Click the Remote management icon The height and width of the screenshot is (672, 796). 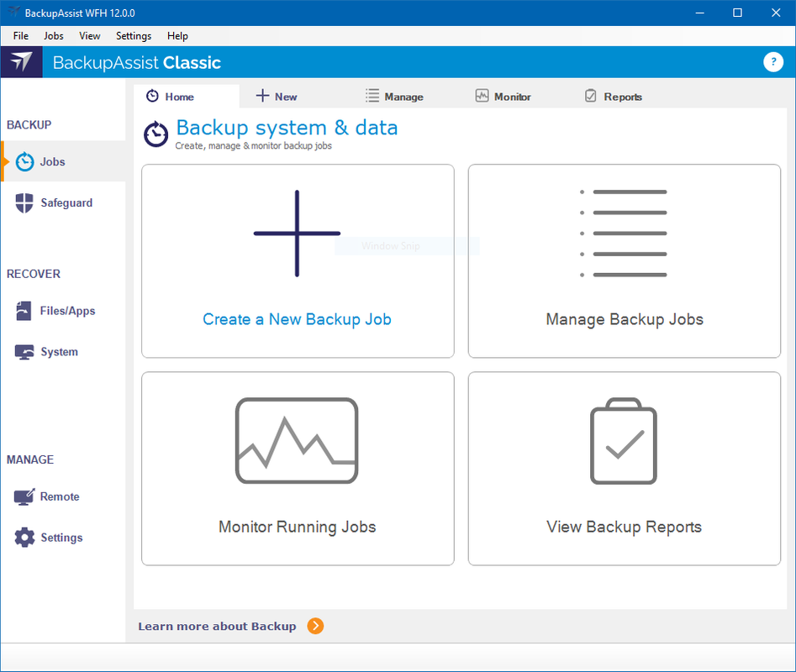[x=24, y=496]
